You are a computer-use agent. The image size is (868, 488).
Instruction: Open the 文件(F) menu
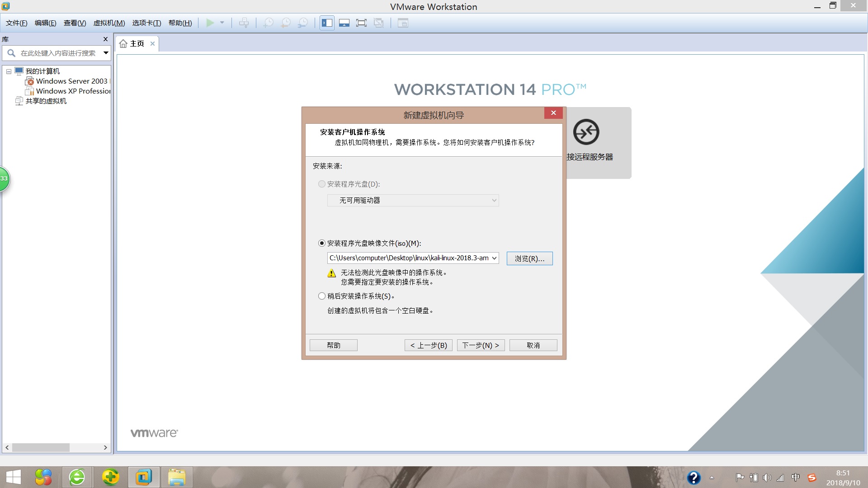[x=17, y=23]
